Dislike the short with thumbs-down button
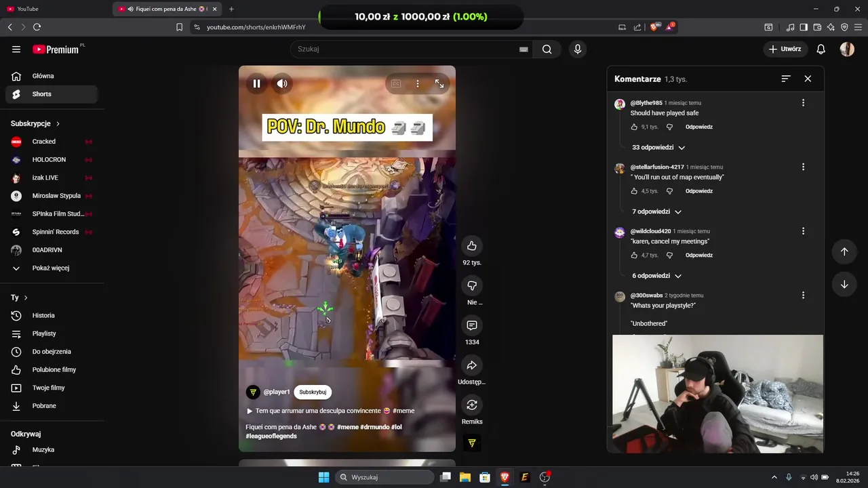Image resolution: width=868 pixels, height=488 pixels. (x=472, y=285)
